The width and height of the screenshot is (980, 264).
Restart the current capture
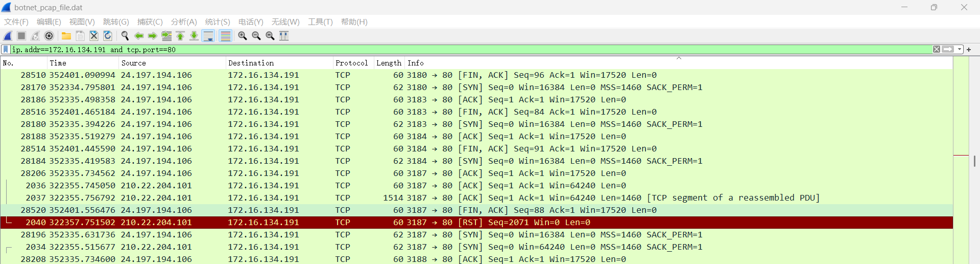coord(35,36)
